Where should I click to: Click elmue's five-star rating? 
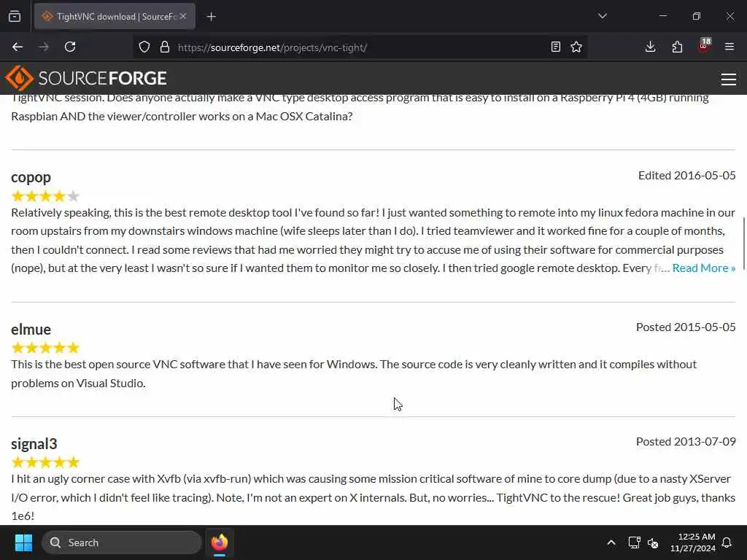45,348
